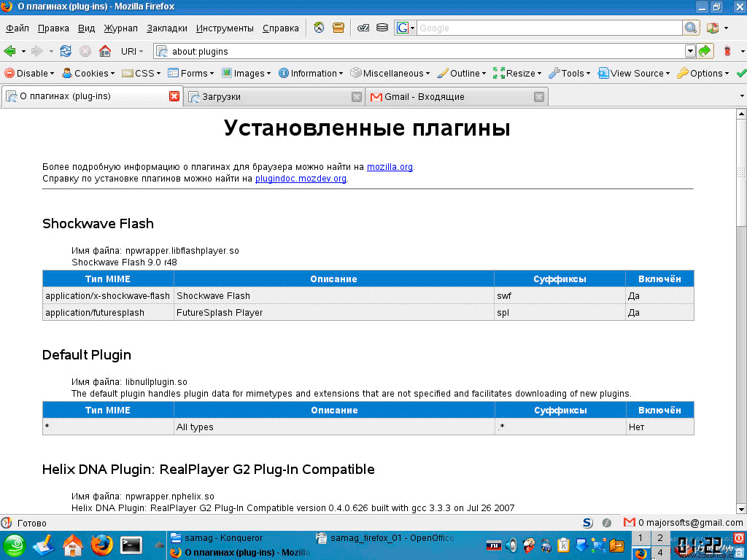The height and width of the screenshot is (560, 747).
Task: Click the green Back arrow button
Action: click(10, 51)
